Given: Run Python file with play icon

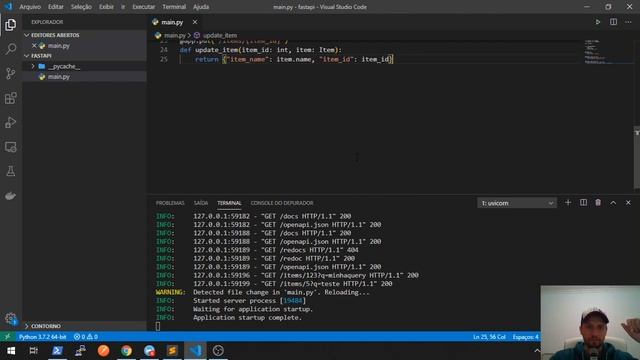Looking at the screenshot, I should click(598, 22).
